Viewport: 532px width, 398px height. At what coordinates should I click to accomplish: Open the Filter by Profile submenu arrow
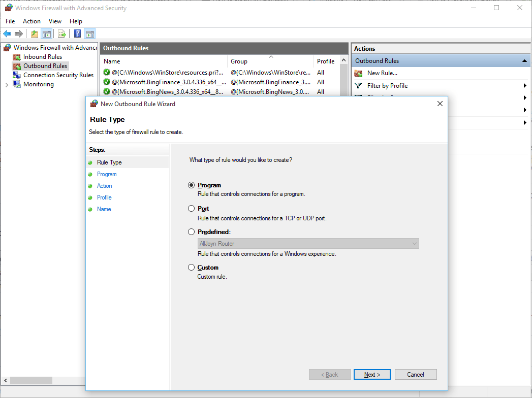click(x=525, y=86)
